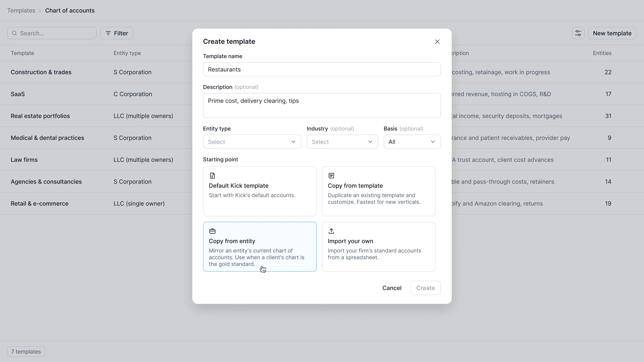This screenshot has width=644, height=362.
Task: Click the upload icon on Import your own
Action: click(x=331, y=231)
